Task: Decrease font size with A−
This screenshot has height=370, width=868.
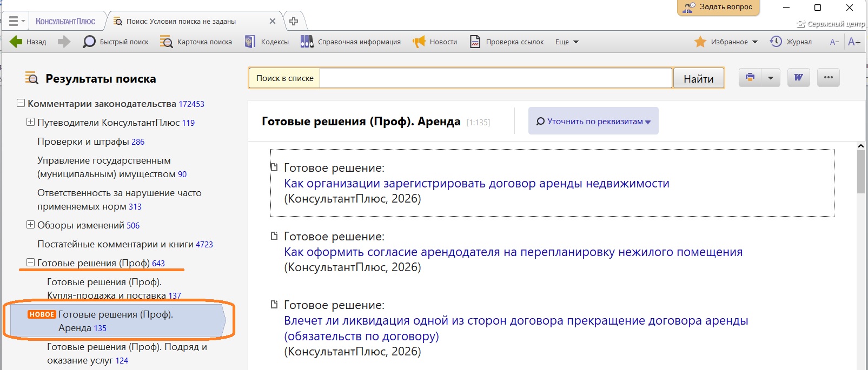Action: [x=834, y=42]
